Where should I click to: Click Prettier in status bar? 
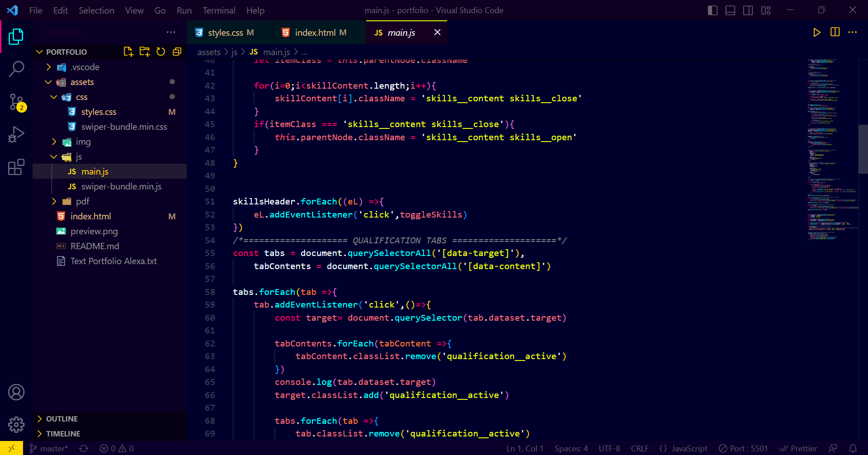coord(798,448)
